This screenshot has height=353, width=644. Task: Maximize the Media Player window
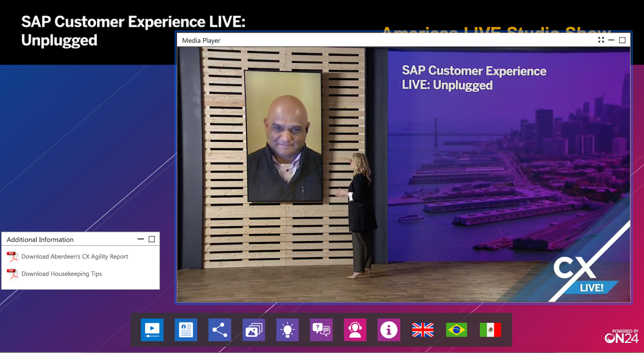622,40
